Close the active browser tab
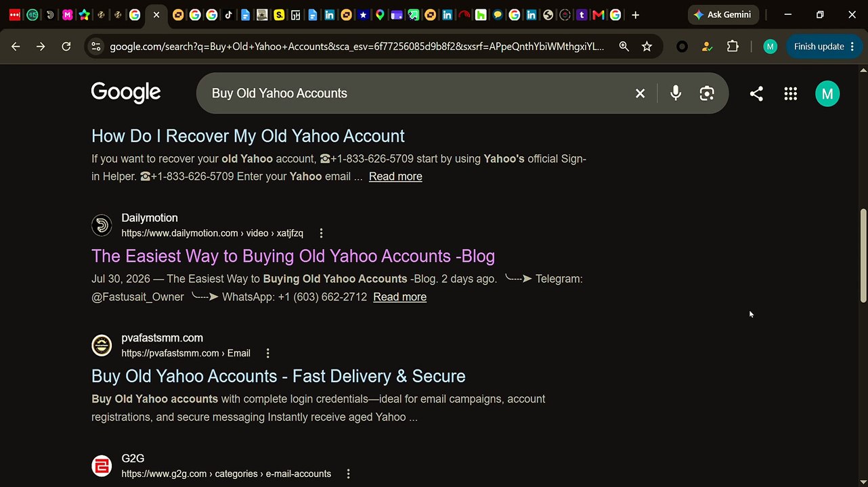 point(156,15)
